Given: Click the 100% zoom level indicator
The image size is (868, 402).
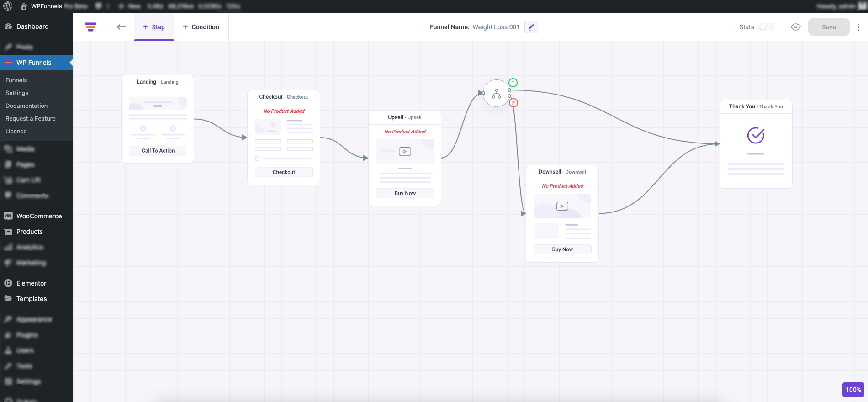Looking at the screenshot, I should coord(853,390).
